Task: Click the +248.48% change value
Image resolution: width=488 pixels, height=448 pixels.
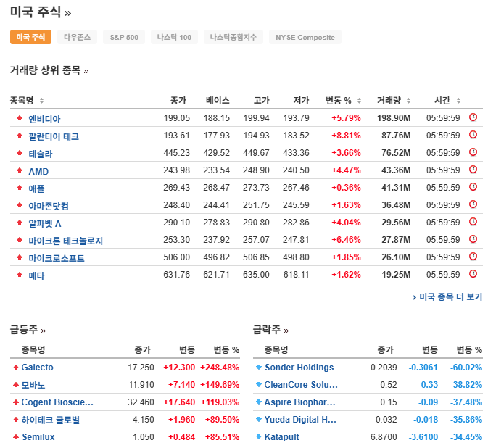Action: [220, 368]
